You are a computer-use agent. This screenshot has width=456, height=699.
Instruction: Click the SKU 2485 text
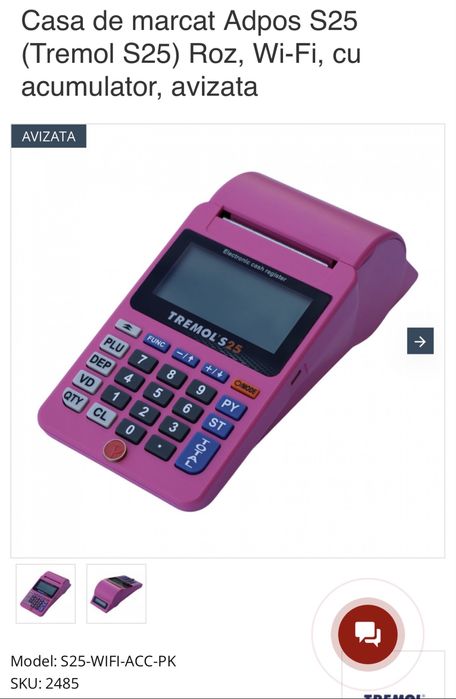click(x=45, y=683)
